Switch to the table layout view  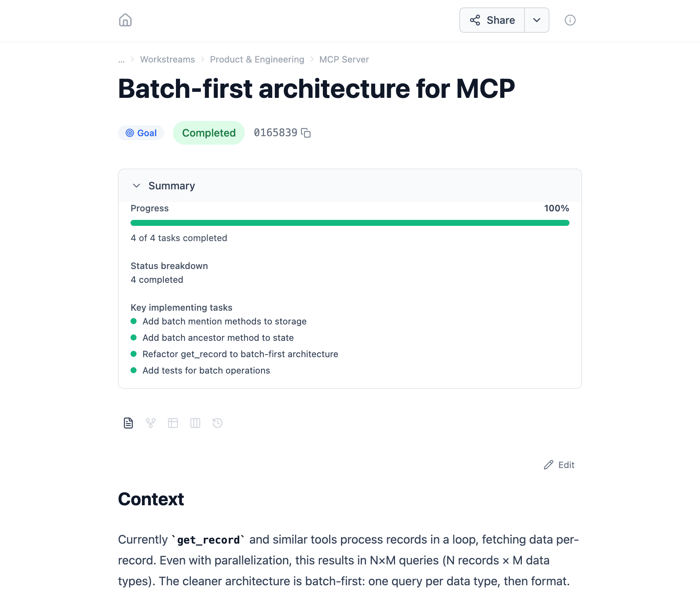[173, 423]
